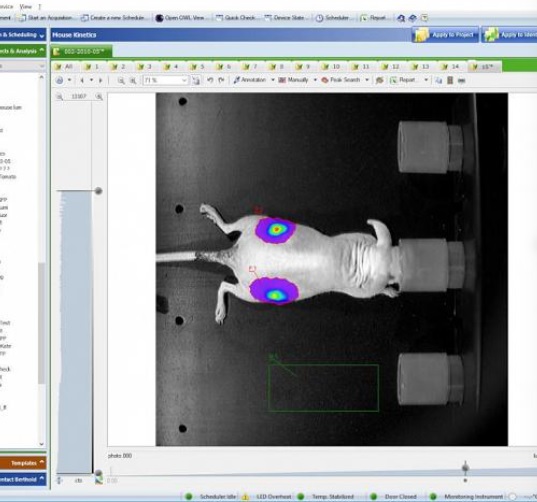Click the histogram zoom-out magnifier
The width and height of the screenshot is (537, 502).
point(60,97)
